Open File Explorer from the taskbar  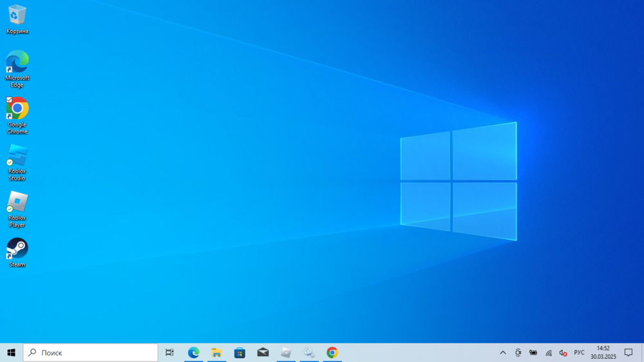[216, 352]
